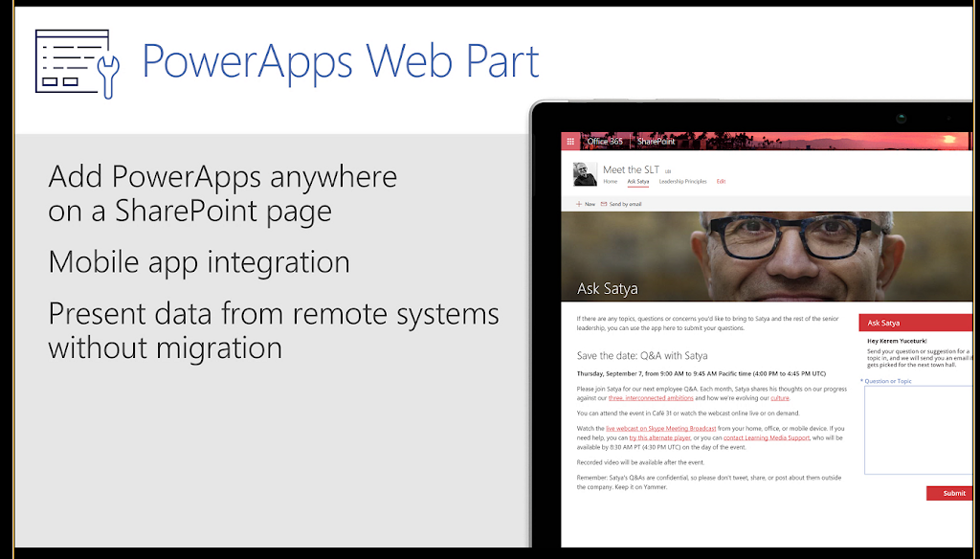Image resolution: width=980 pixels, height=559 pixels.
Task: Click the Thursday, September 7 event time line
Action: coord(701,374)
